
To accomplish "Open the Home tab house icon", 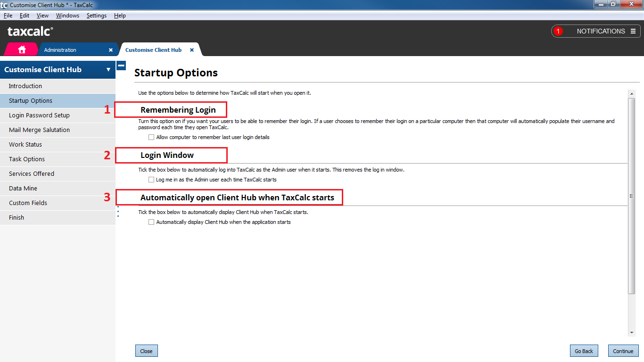I will [22, 49].
